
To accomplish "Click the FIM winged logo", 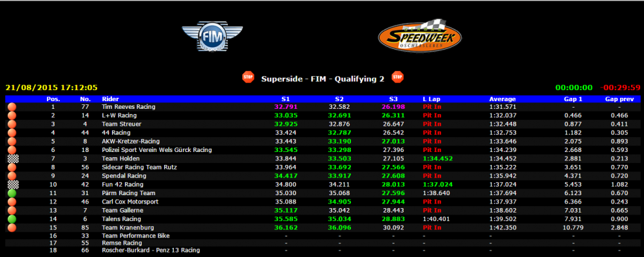I will [213, 37].
